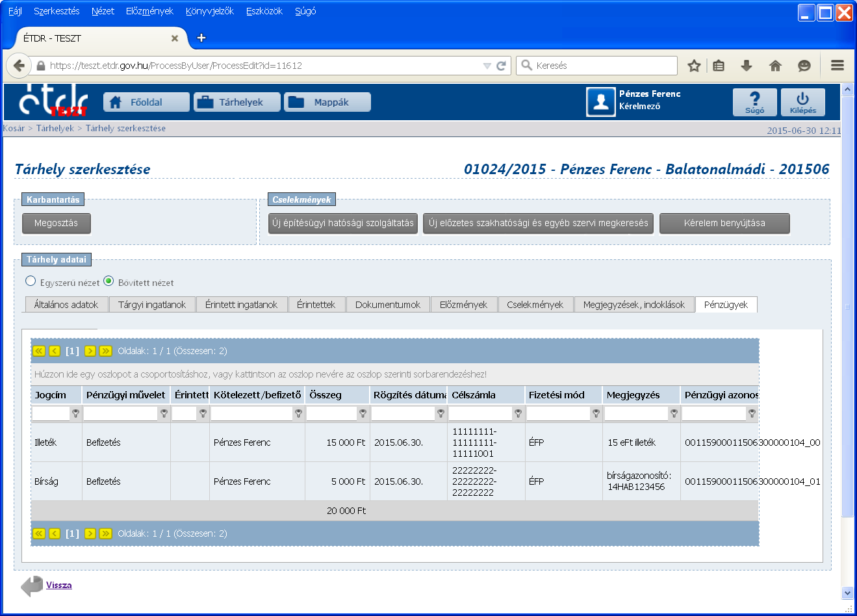
Task: Click the Pénzes Ferenc user avatar icon
Action: pyautogui.click(x=600, y=102)
